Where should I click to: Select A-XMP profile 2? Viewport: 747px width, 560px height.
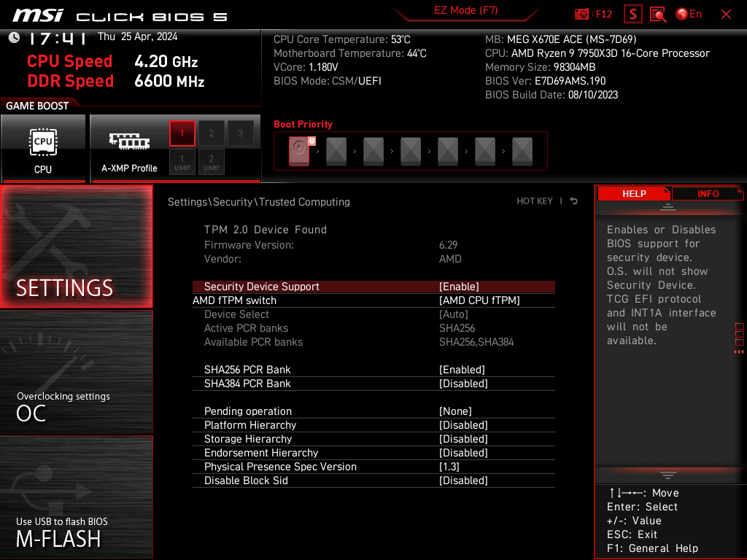click(211, 133)
